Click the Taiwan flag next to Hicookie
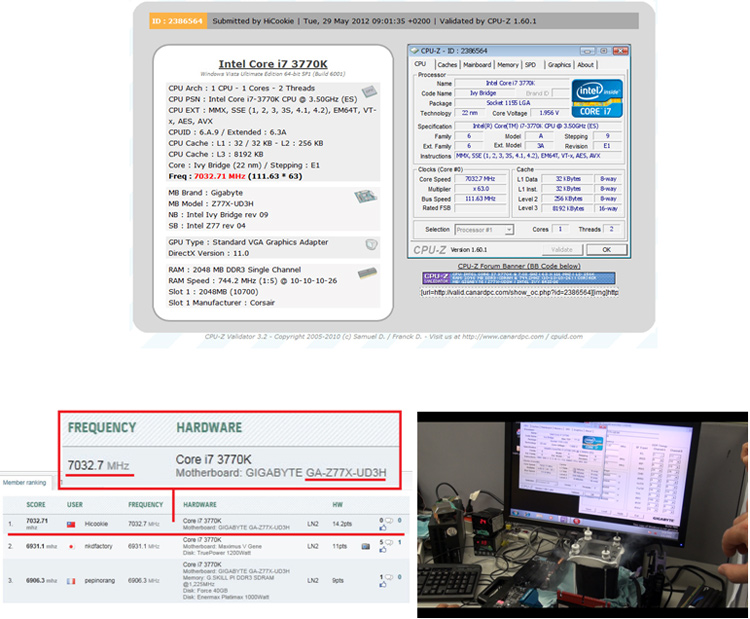Image resolution: width=750 pixels, height=619 pixels. click(x=71, y=524)
